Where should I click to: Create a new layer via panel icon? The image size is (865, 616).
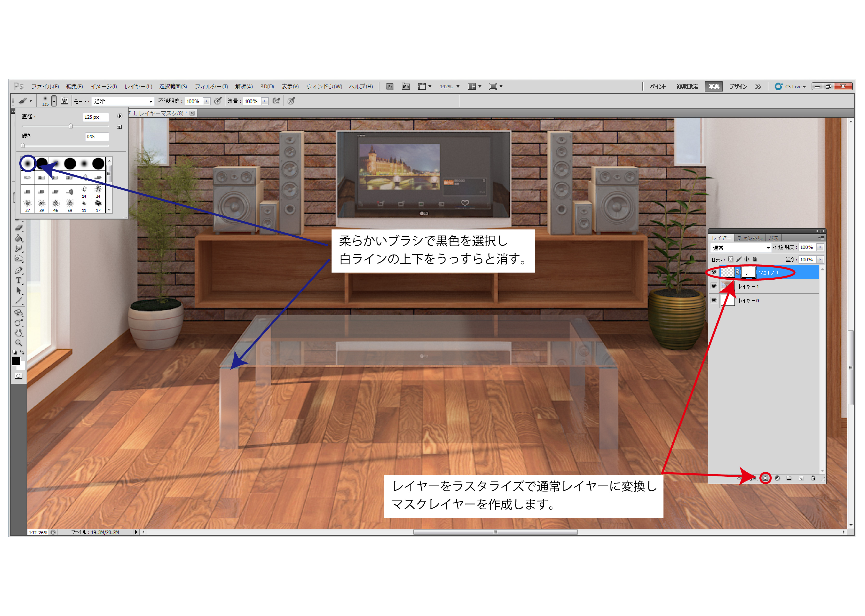click(801, 478)
